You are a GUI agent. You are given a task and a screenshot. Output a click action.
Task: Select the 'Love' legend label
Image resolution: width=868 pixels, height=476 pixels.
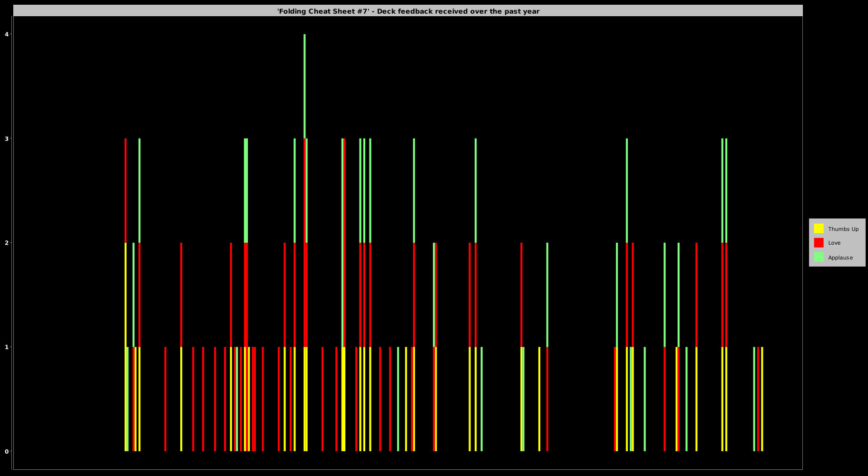click(x=834, y=243)
